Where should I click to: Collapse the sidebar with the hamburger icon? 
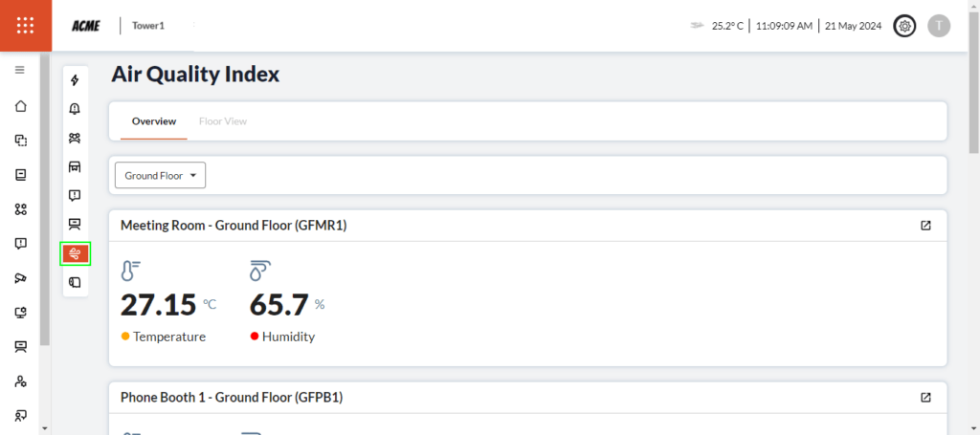(20, 70)
